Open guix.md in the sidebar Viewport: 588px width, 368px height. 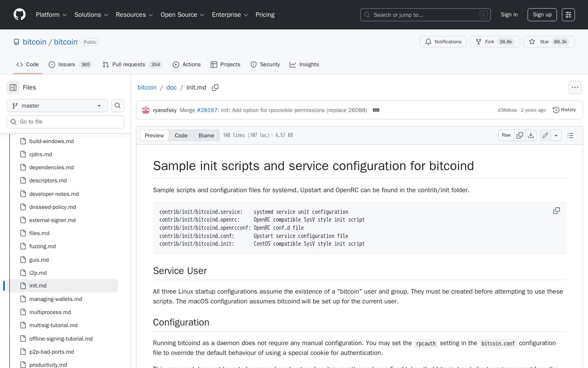click(39, 260)
